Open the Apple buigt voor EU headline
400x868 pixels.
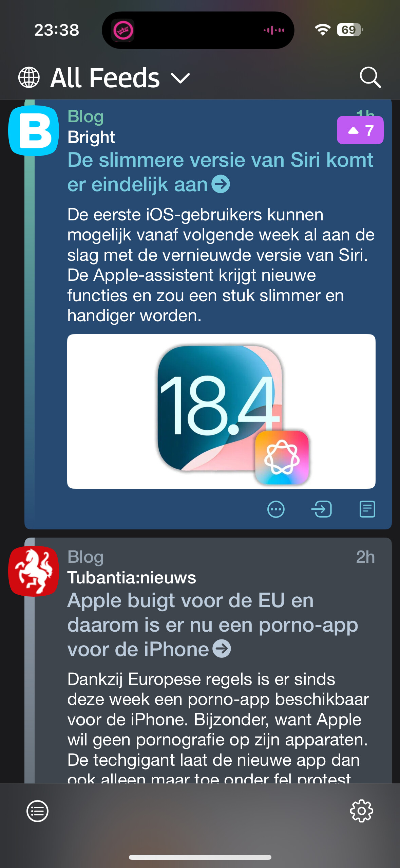coord(213,625)
